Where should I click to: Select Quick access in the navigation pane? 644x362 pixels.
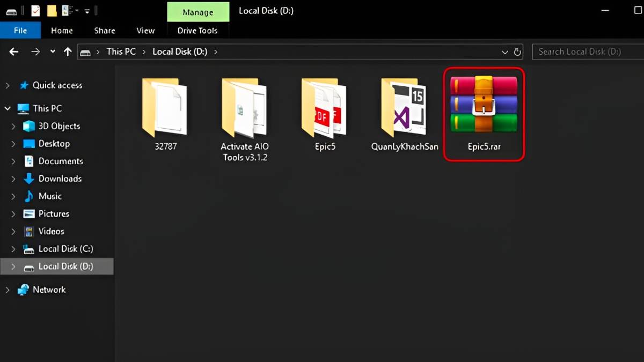point(57,85)
